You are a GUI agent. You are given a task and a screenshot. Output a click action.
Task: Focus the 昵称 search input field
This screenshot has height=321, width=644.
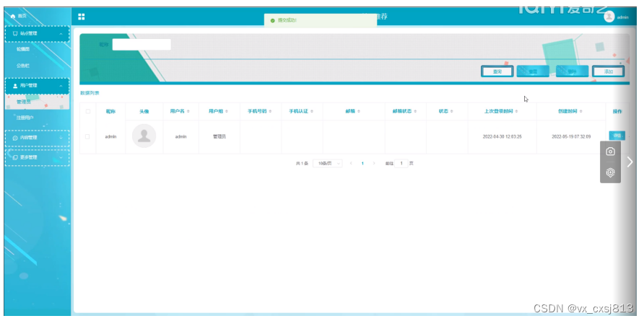pos(142,45)
